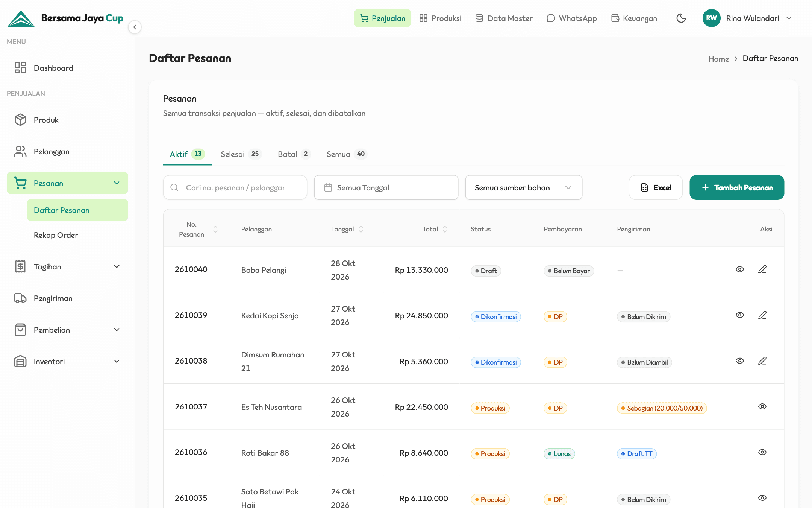Collapse the Pesanan sidebar menu

(x=67, y=183)
